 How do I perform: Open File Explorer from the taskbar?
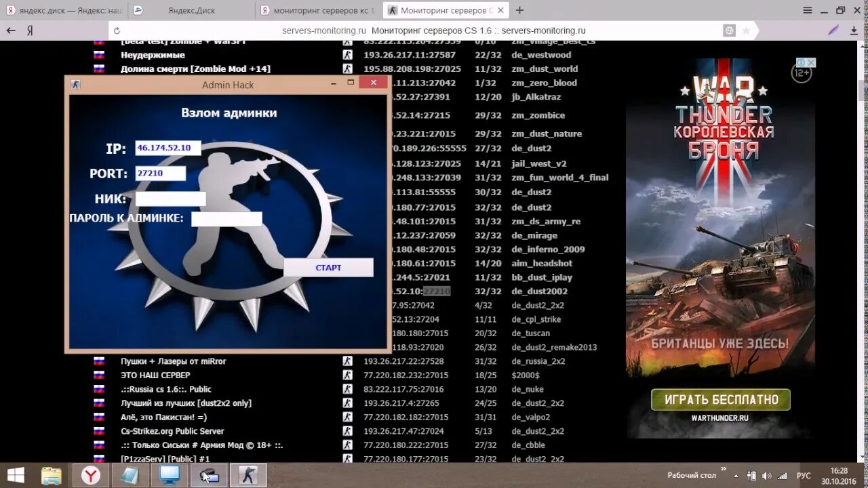(52, 475)
